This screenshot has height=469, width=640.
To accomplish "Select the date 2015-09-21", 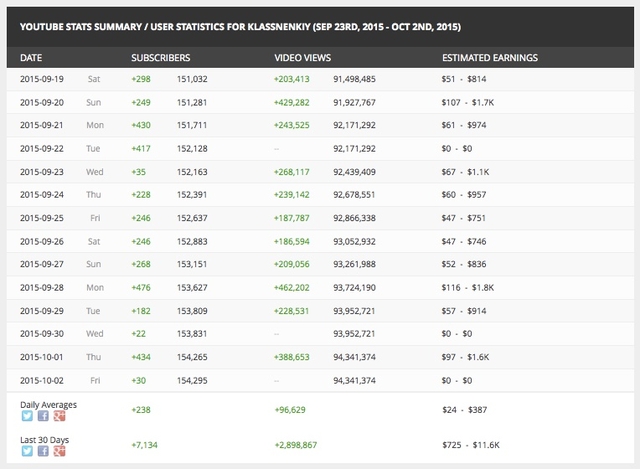I will pyautogui.click(x=42, y=125).
